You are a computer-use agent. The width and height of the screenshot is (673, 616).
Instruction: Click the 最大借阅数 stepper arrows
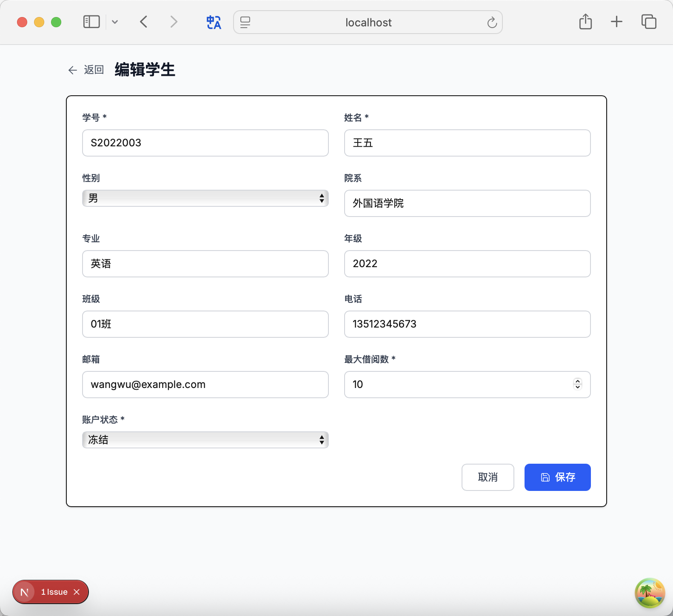577,384
